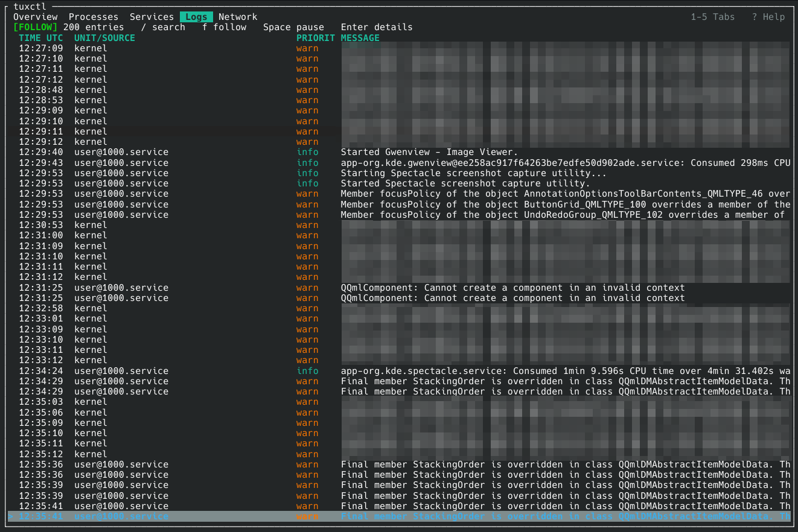Open the '? Help' hint
Image resolution: width=798 pixels, height=532 pixels.
(x=768, y=17)
